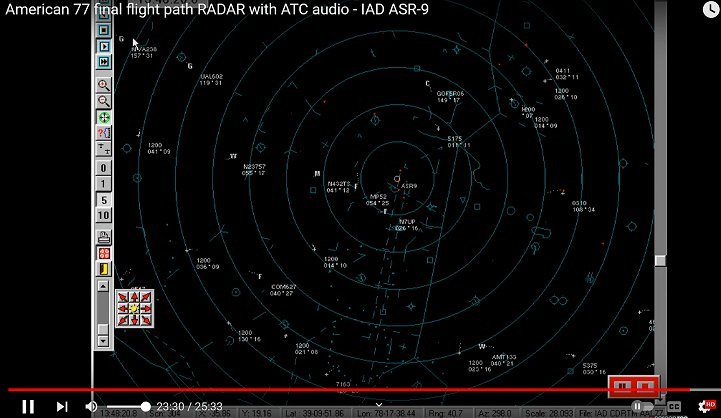Image resolution: width=721 pixels, height=418 pixels.
Task: Click the video title American 77 final flight path
Action: pos(217,9)
